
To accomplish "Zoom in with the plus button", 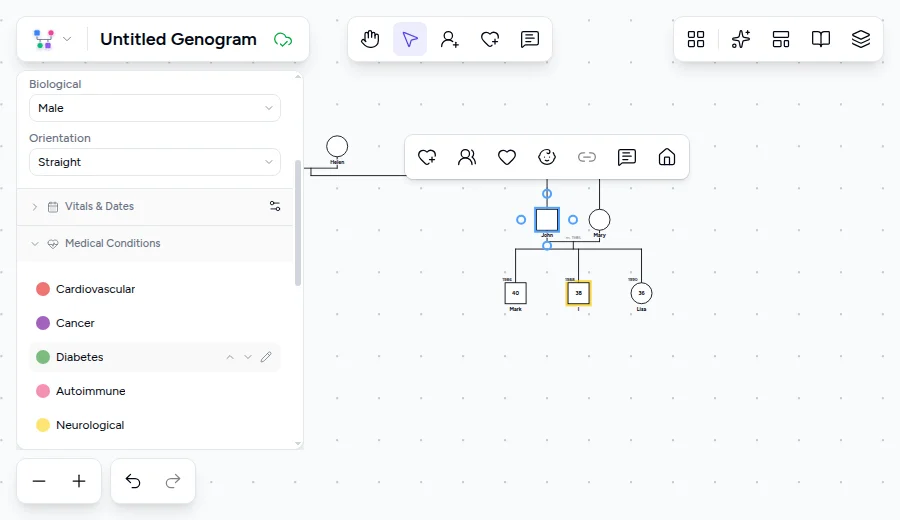I will click(79, 481).
